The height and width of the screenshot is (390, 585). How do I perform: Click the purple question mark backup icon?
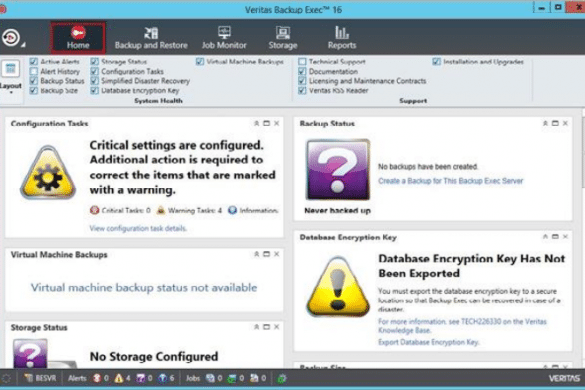338,170
